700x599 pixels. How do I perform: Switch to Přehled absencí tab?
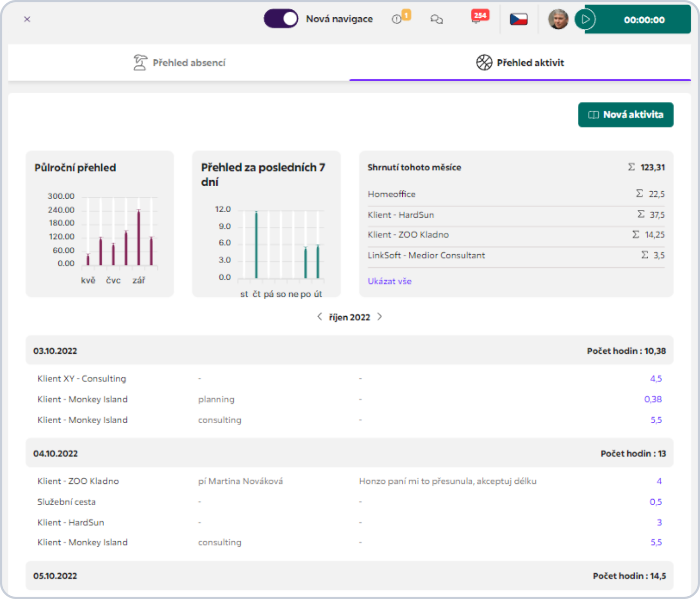pos(179,63)
